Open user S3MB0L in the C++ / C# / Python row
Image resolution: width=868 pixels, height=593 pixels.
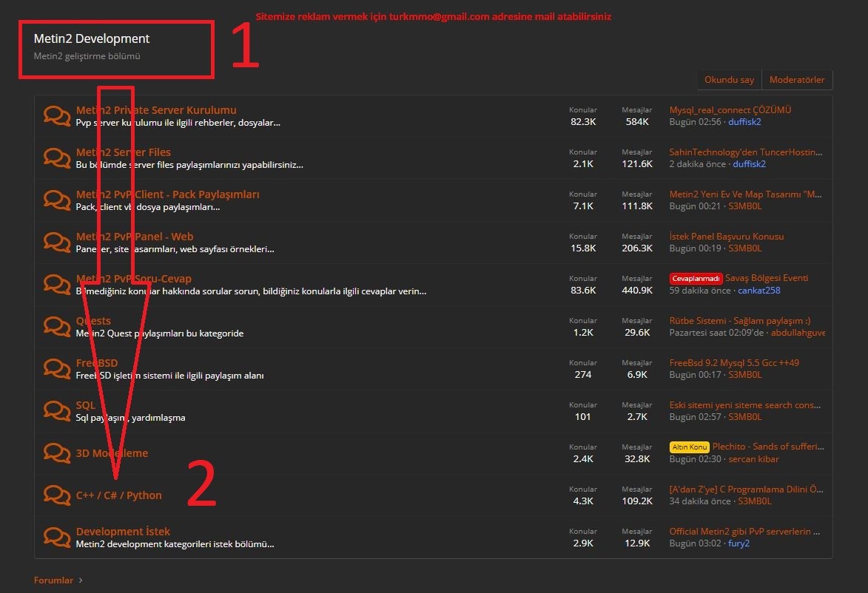click(x=755, y=501)
